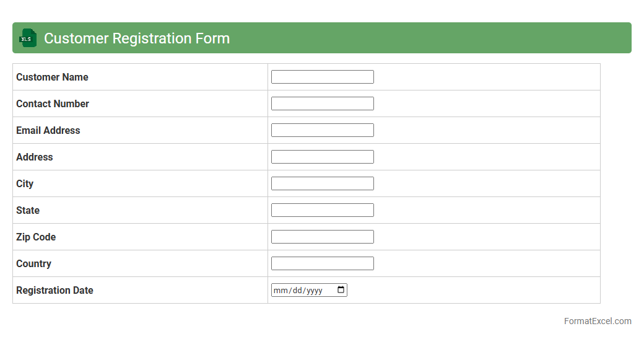Focus the Country text field
This screenshot has height=339, width=644.
[322, 263]
